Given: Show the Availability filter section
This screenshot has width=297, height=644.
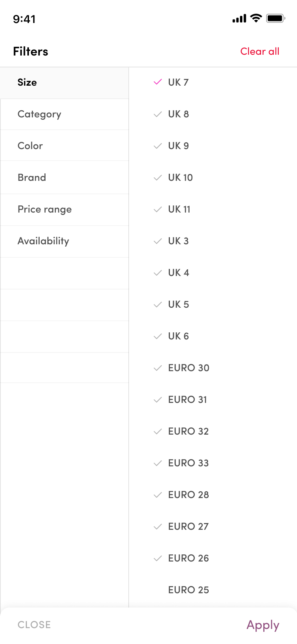Looking at the screenshot, I should click(x=43, y=241).
